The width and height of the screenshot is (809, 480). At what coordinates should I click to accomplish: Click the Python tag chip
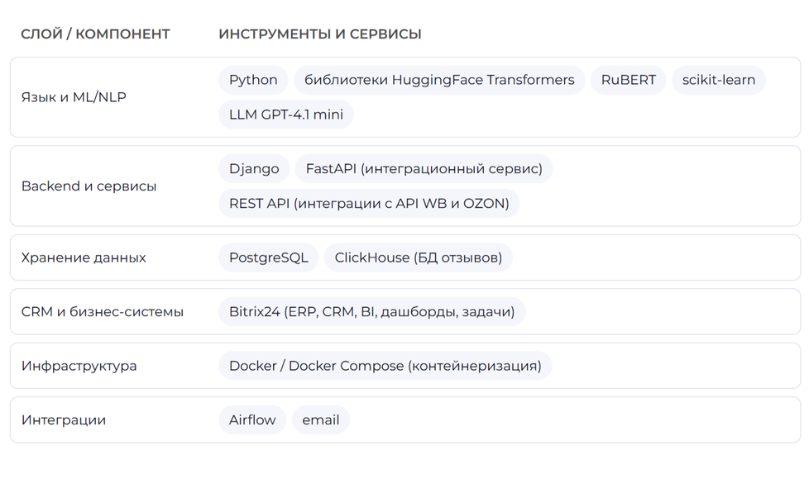pos(253,80)
